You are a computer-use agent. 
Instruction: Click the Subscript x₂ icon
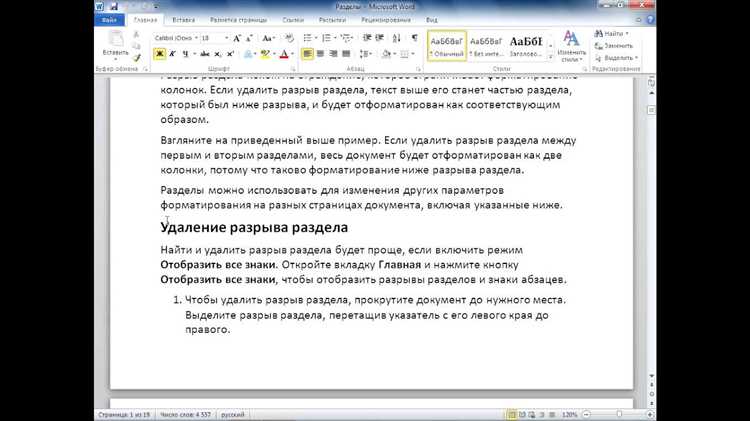coord(218,54)
